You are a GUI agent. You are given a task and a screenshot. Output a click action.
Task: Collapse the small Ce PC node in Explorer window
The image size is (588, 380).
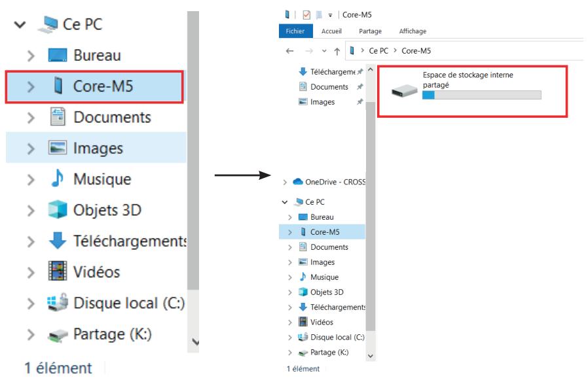[285, 202]
